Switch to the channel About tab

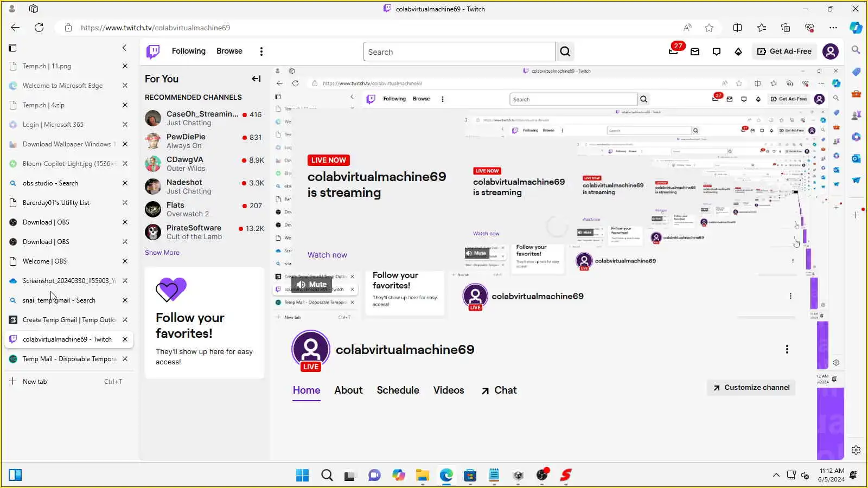click(x=348, y=390)
